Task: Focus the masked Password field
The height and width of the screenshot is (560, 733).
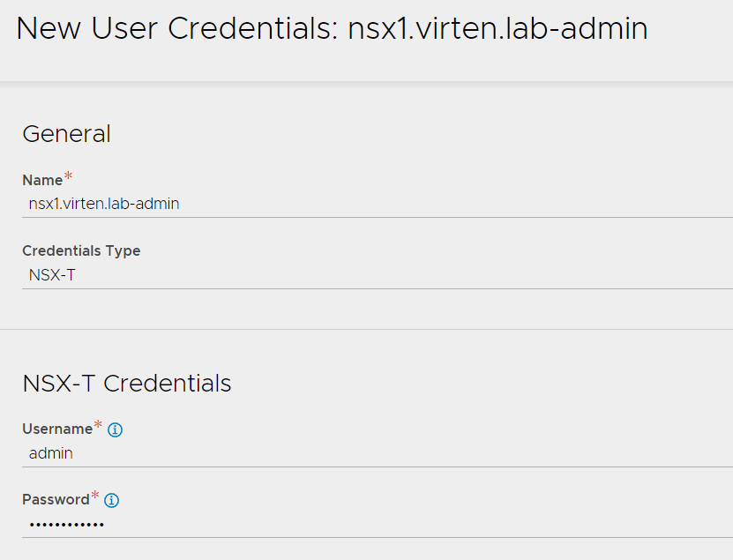Action: point(378,525)
